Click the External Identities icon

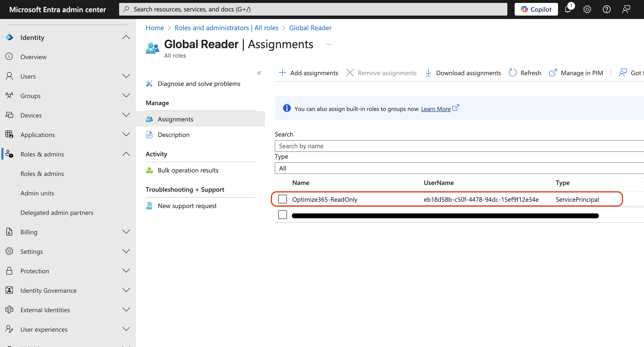point(9,310)
